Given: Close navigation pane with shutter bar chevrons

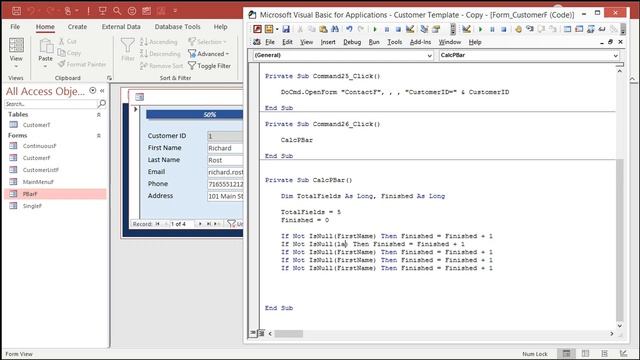Looking at the screenshot, I should pos(102,91).
